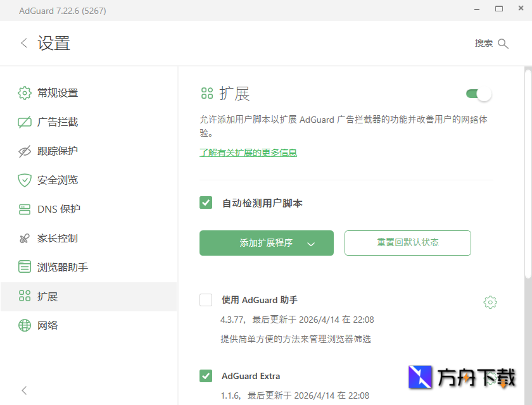Open search with the magnifier icon
The height and width of the screenshot is (405, 532).
click(503, 43)
